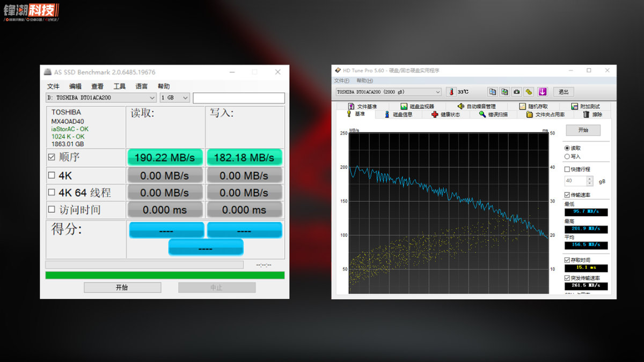
Task: Click the 开始 button in AS SSD
Action: 122,287
